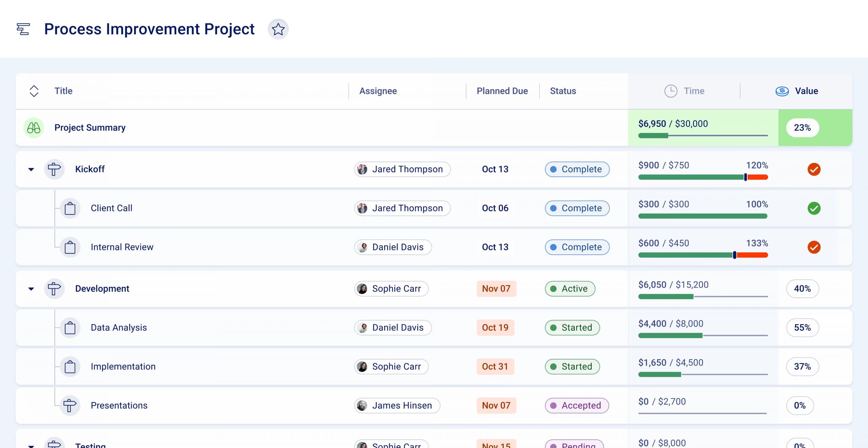Collapse the Kickoff group
868x448 pixels.
point(31,169)
